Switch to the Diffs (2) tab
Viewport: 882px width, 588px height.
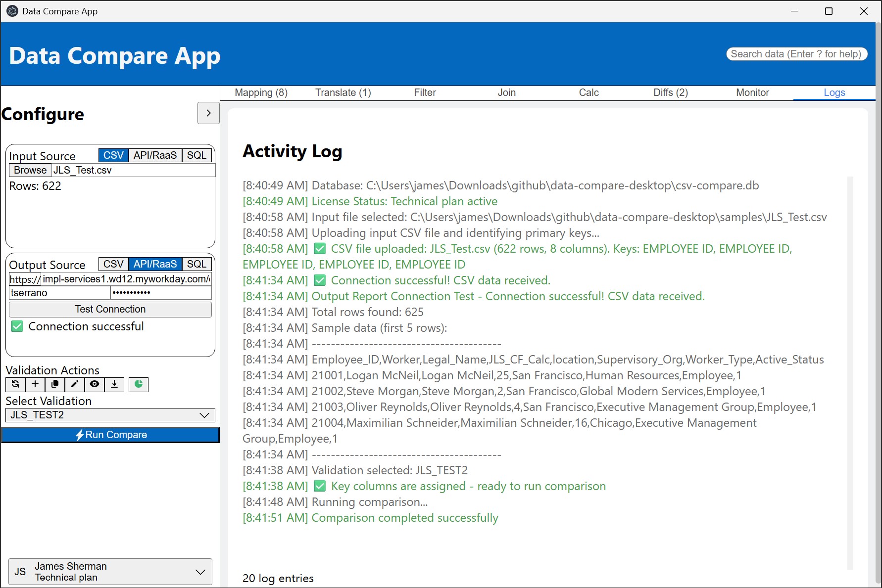click(x=670, y=92)
